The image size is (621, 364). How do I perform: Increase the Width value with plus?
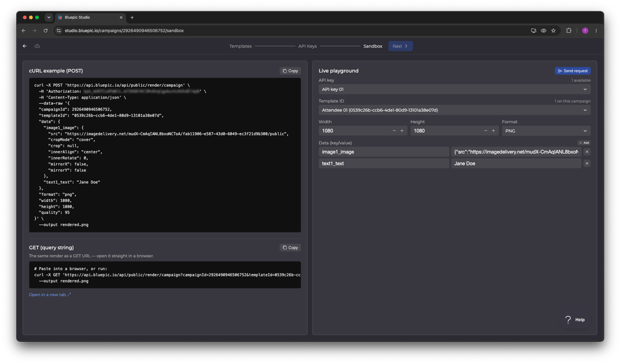pos(402,131)
